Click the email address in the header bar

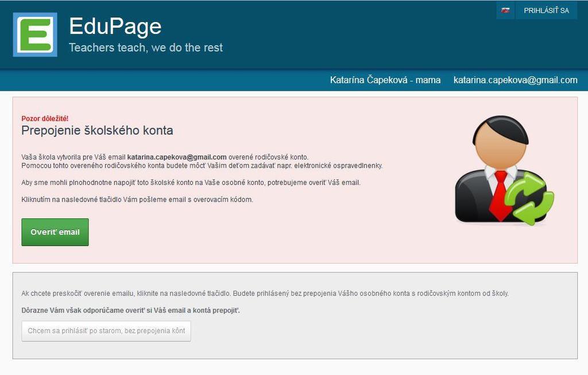click(x=515, y=80)
